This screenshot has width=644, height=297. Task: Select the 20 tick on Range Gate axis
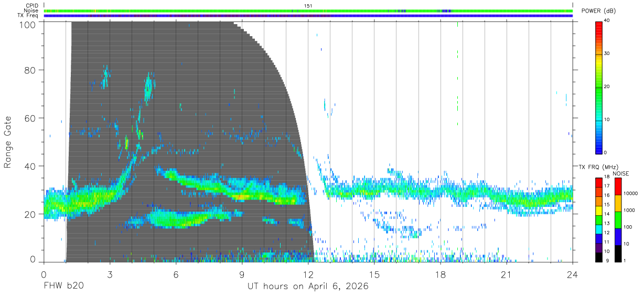(x=30, y=214)
